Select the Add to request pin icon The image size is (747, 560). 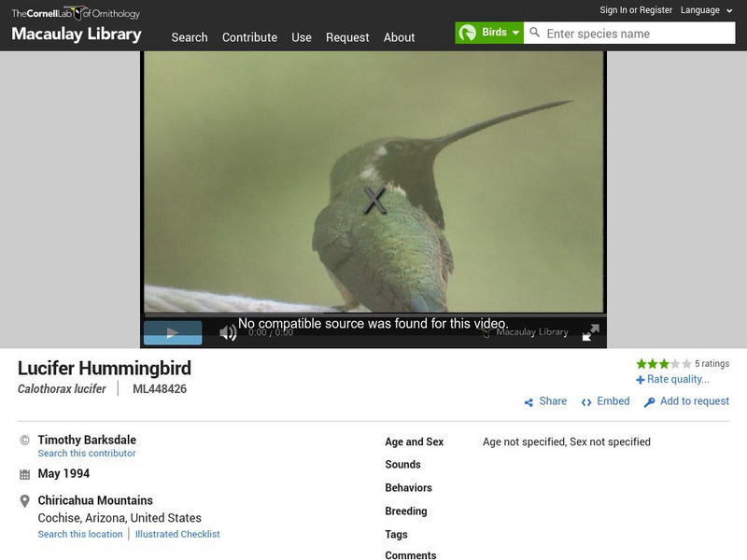pyautogui.click(x=651, y=401)
